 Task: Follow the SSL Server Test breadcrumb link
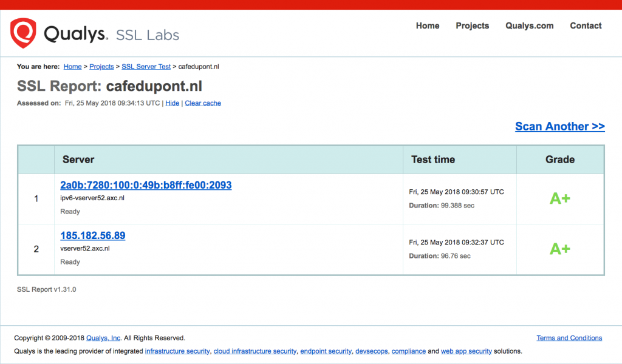pyautogui.click(x=146, y=67)
